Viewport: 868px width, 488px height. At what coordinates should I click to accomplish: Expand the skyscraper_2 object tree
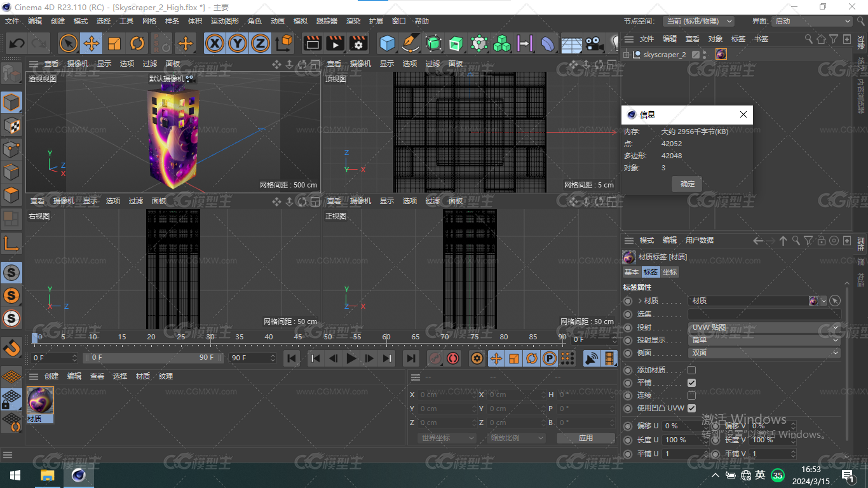[x=627, y=55]
